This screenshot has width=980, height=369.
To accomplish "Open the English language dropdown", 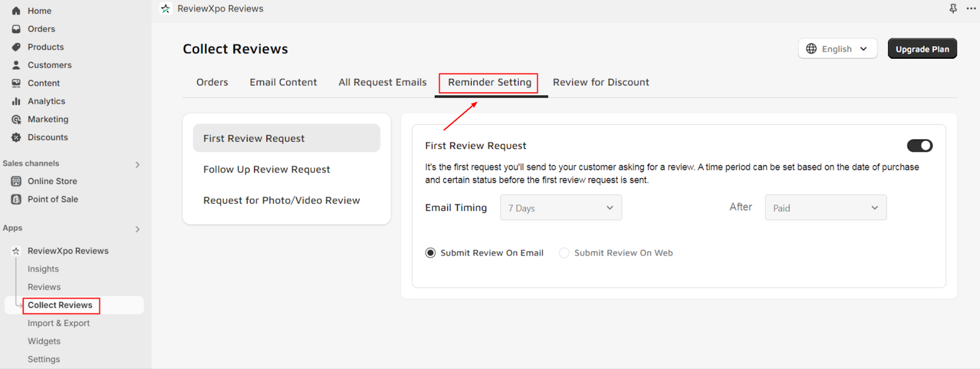I will coord(838,48).
